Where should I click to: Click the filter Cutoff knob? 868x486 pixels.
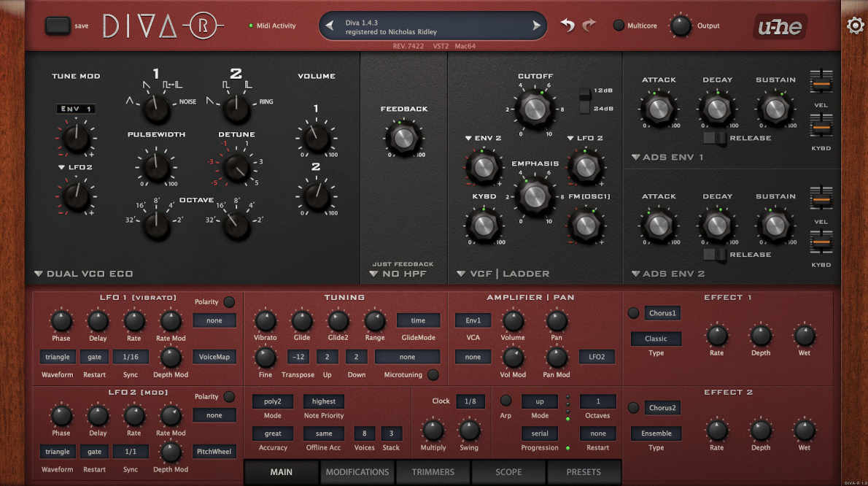click(x=534, y=109)
